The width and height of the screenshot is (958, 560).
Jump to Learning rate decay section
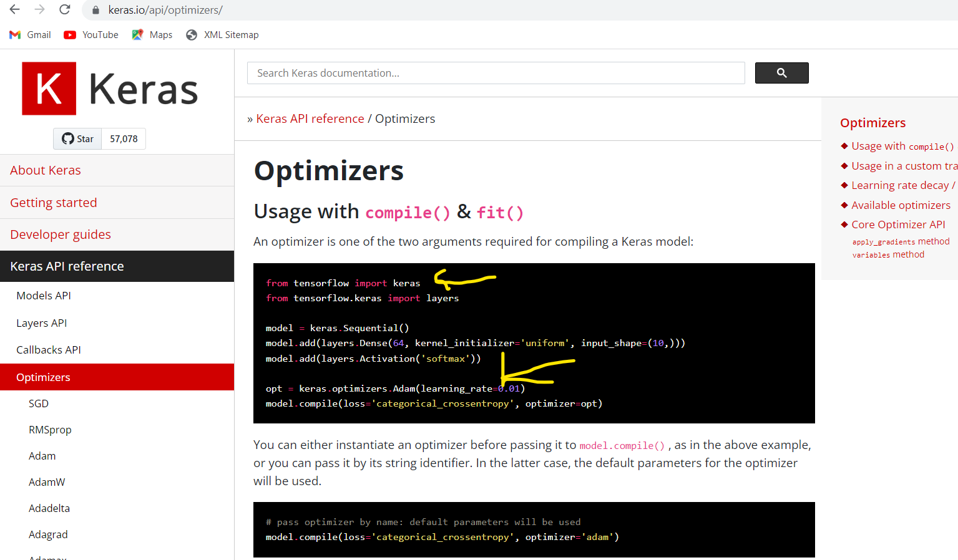click(903, 185)
